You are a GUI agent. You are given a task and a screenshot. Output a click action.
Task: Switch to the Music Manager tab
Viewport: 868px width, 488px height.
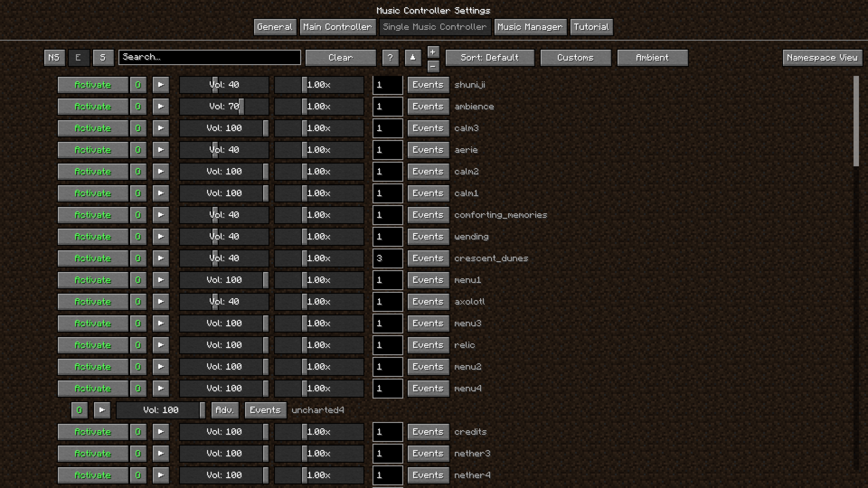click(530, 27)
